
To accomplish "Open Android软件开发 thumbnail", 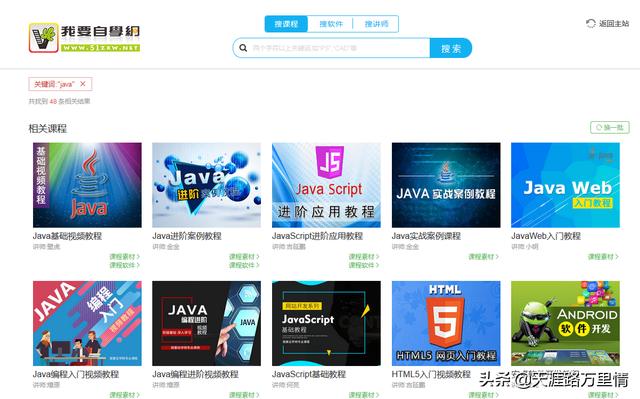I will coord(565,323).
